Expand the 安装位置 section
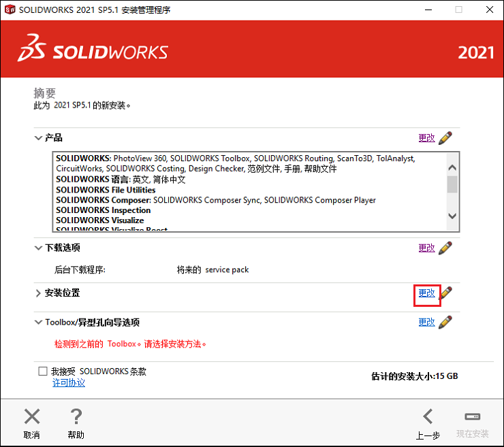 (38, 293)
